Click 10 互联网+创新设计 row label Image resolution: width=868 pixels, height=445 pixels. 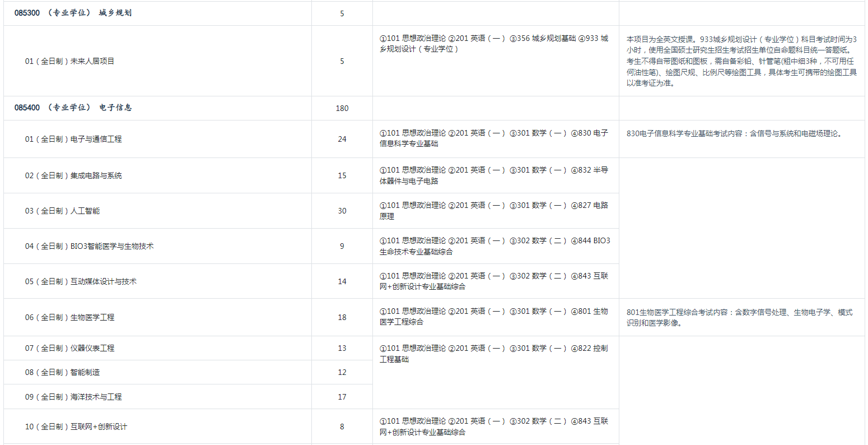coord(76,427)
